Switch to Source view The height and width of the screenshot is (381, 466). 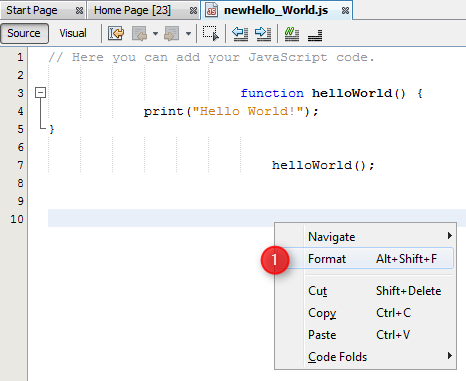pos(24,33)
